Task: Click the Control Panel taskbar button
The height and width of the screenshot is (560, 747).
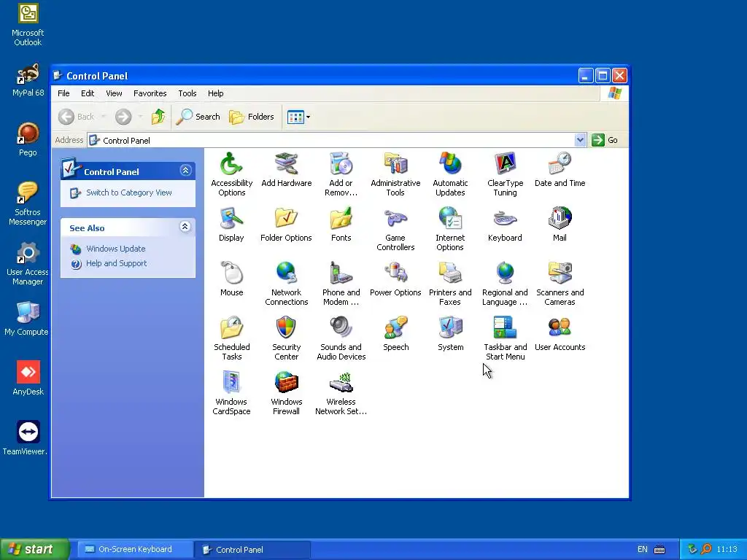Action: pos(252,550)
